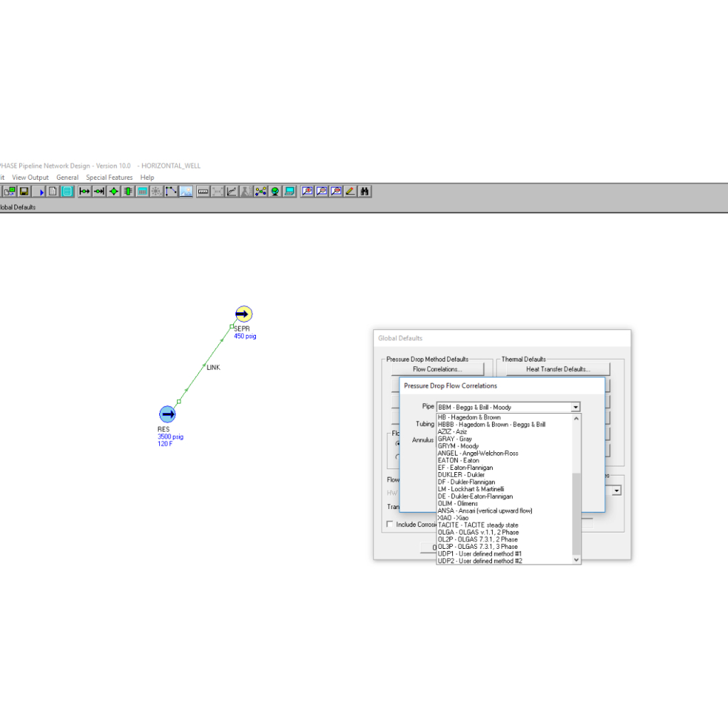Click the pencil edit toolbar icon
728x728 pixels.
point(350,191)
